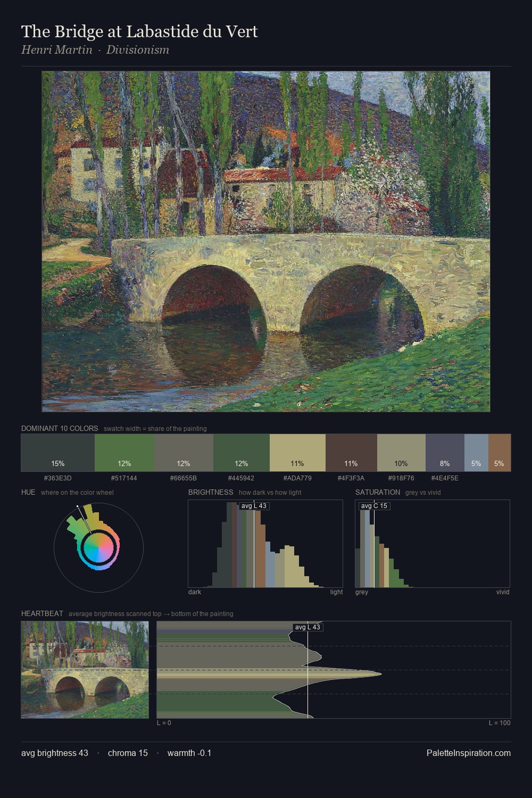The width and height of the screenshot is (532, 798).
Task: Click the hex code #66655B
Action: coord(184,478)
